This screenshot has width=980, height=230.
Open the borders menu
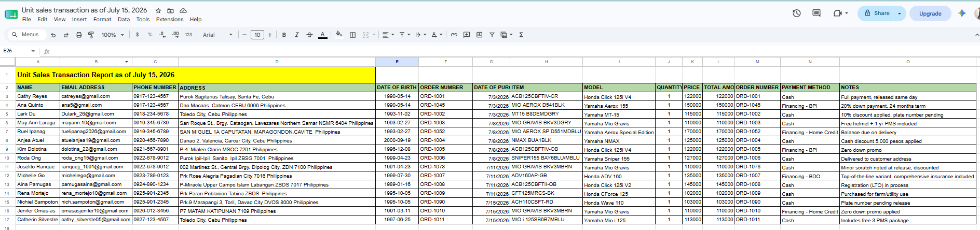352,35
